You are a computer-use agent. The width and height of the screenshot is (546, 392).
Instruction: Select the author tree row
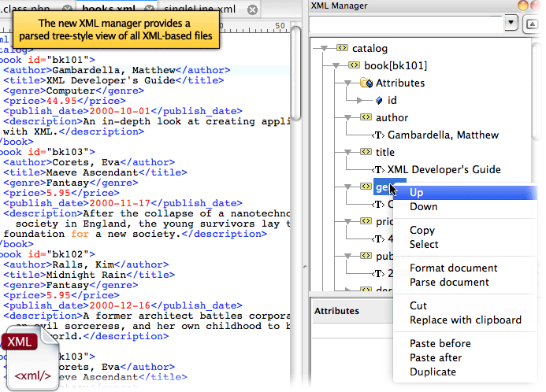(392, 117)
